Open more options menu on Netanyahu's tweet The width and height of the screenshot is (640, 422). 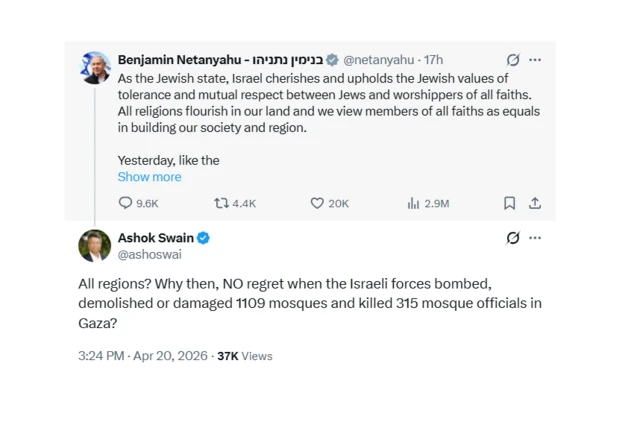[x=536, y=60]
